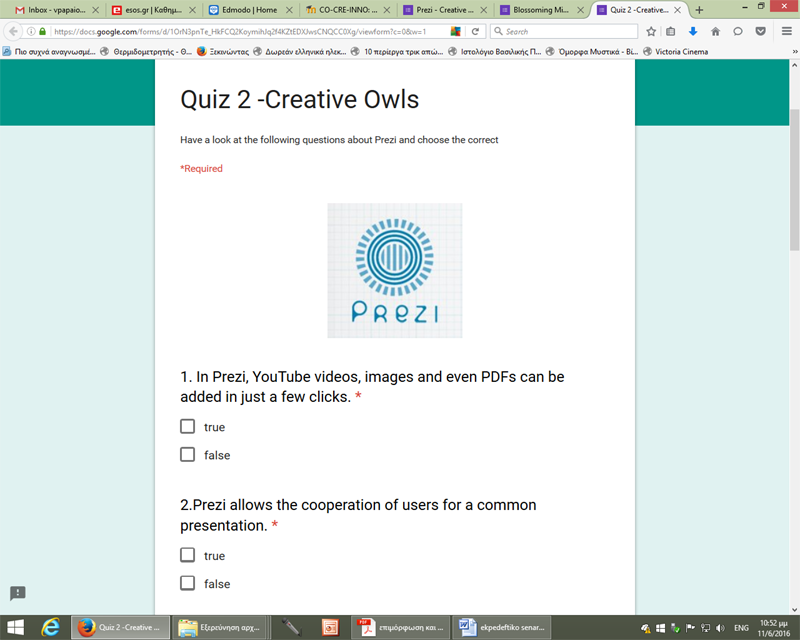Check 'false' for question 1 about YouTube videos
The width and height of the screenshot is (800, 640).
coord(187,454)
